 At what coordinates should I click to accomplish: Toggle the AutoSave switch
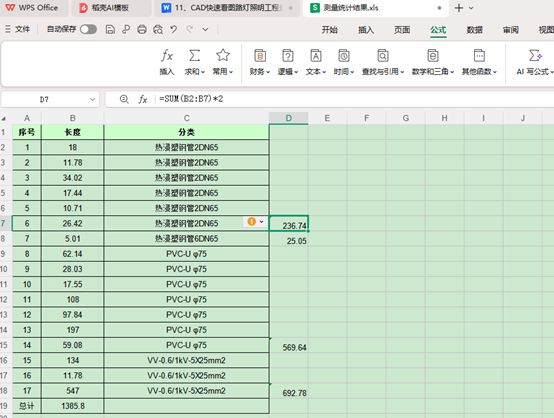click(x=88, y=29)
